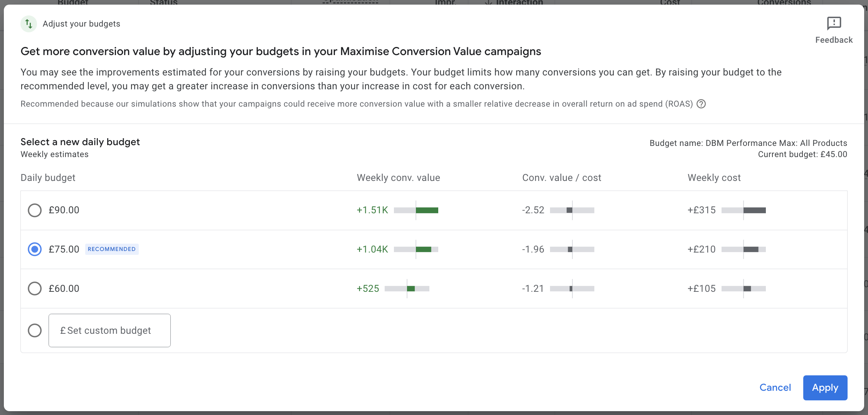Click the green conv. value bar for +525
Image resolution: width=868 pixels, height=415 pixels.
(411, 289)
